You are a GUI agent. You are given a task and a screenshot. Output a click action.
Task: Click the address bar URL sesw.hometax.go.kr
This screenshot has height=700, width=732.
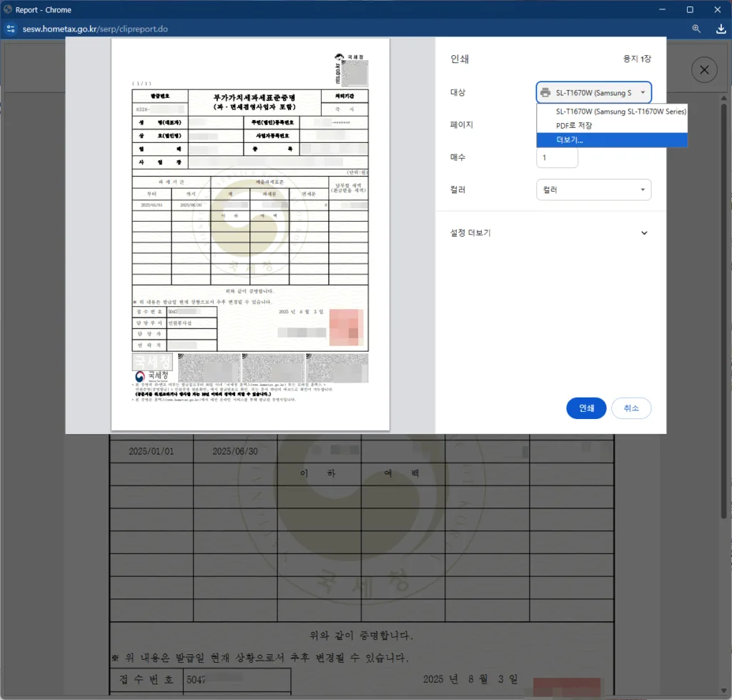coord(95,29)
